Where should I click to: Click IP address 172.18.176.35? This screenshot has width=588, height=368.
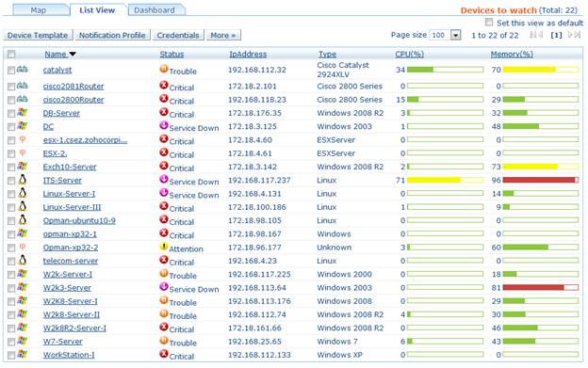[x=254, y=113]
